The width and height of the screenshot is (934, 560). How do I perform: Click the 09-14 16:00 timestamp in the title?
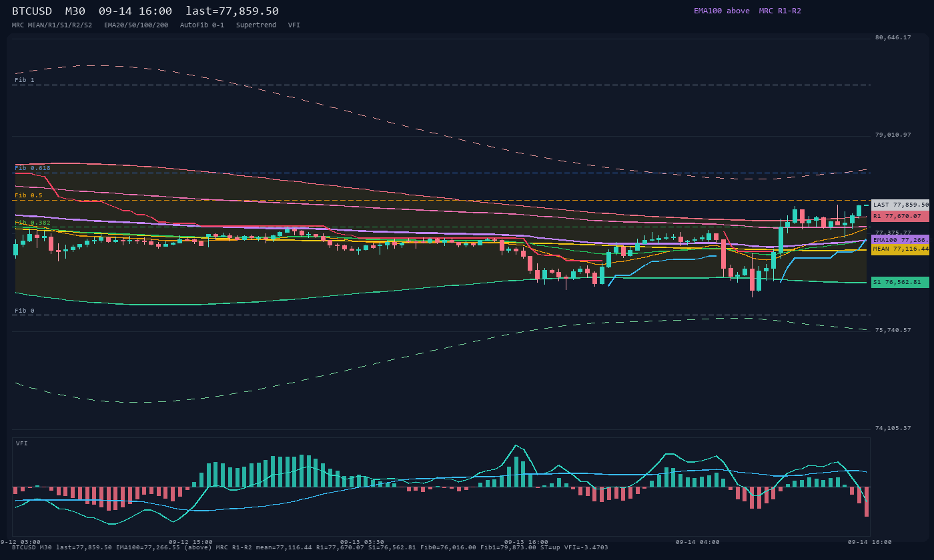coord(135,11)
